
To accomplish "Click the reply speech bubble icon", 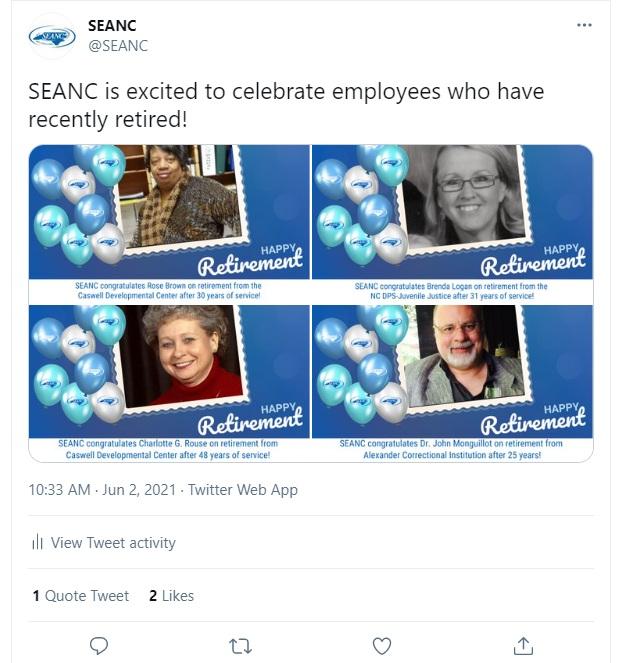I will [99, 646].
